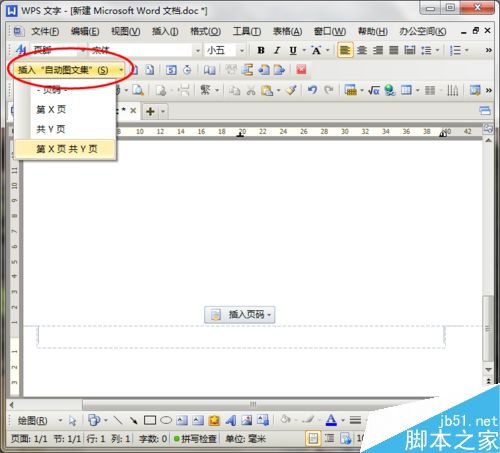Click the format painter brush icon
Viewport: 500px width, 453px height.
click(x=292, y=90)
